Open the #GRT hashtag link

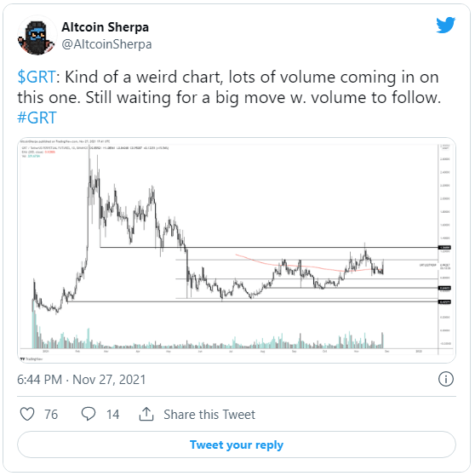[x=37, y=118]
